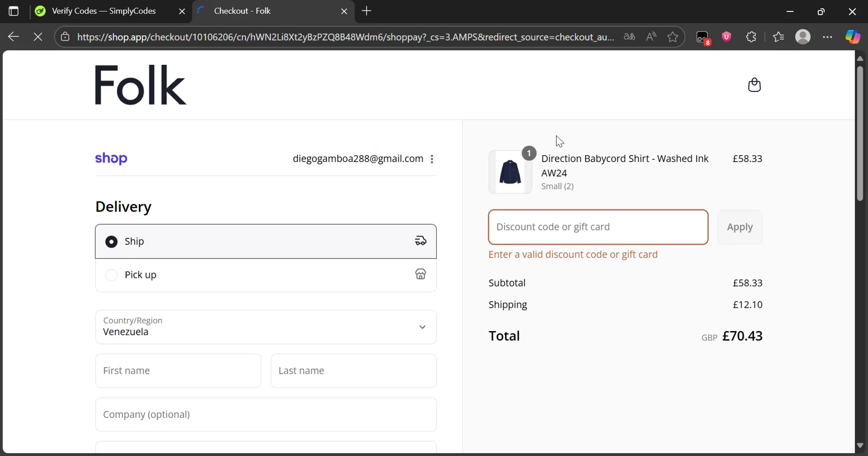
Task: Click the store icon in Pick up row
Action: pos(421,274)
